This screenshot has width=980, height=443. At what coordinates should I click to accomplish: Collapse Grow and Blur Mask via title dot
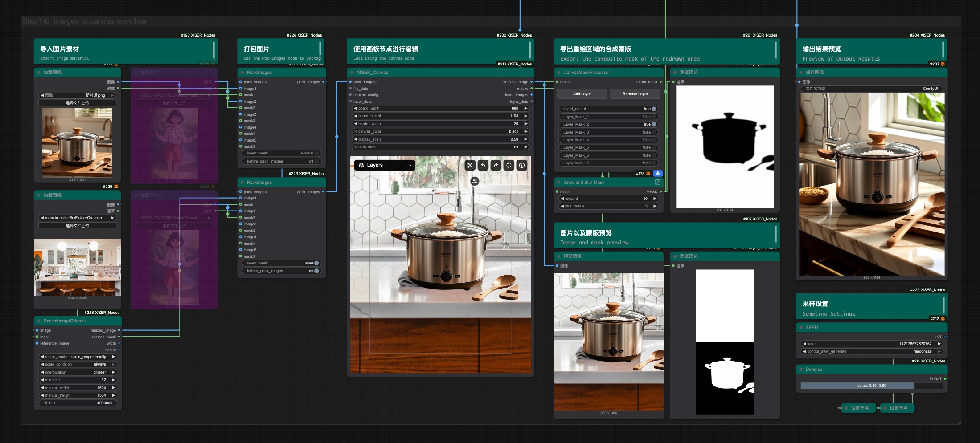coord(558,183)
